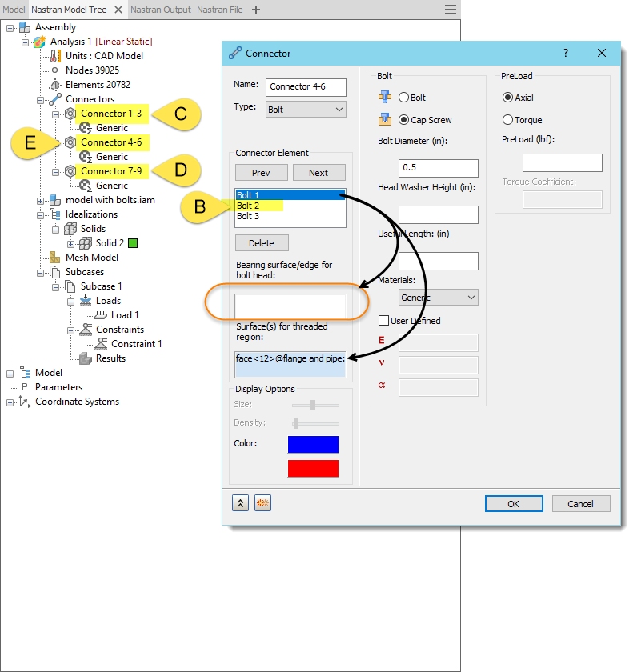Click the Solid 2 cube icon

tap(86, 243)
